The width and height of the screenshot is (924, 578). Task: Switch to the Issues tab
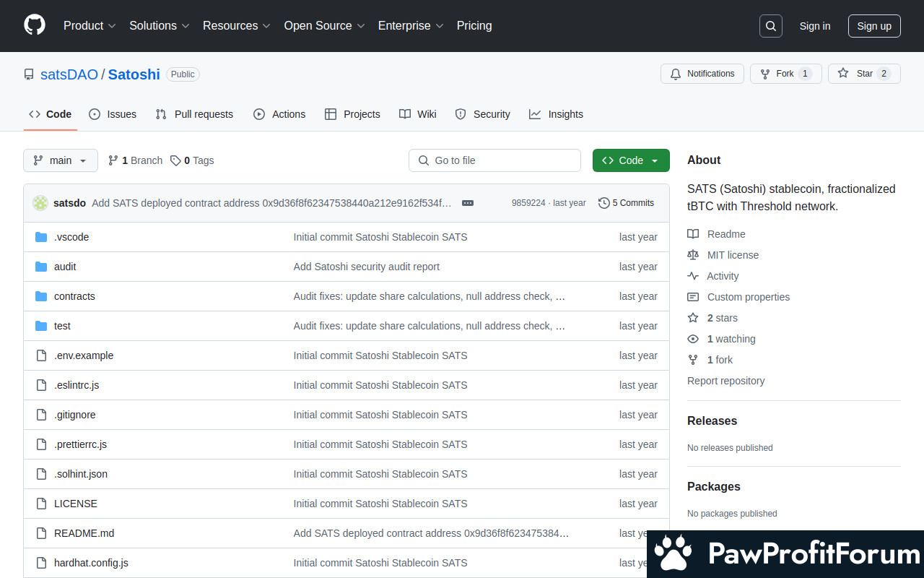coord(113,114)
